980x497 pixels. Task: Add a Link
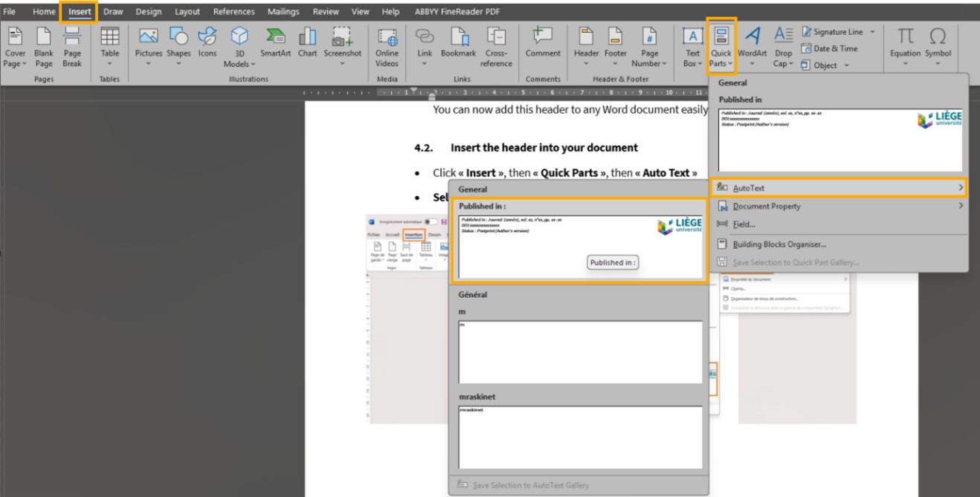tap(425, 48)
